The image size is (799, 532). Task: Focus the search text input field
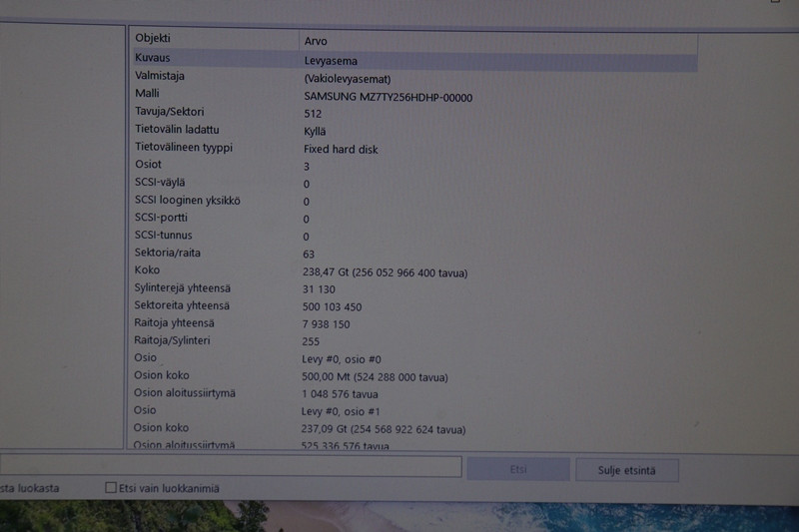[x=231, y=466]
